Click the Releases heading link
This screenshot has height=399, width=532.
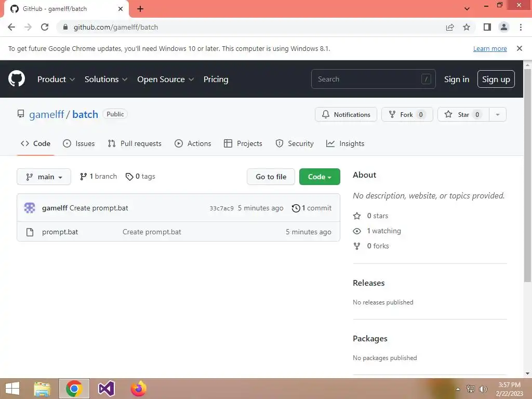pyautogui.click(x=368, y=283)
